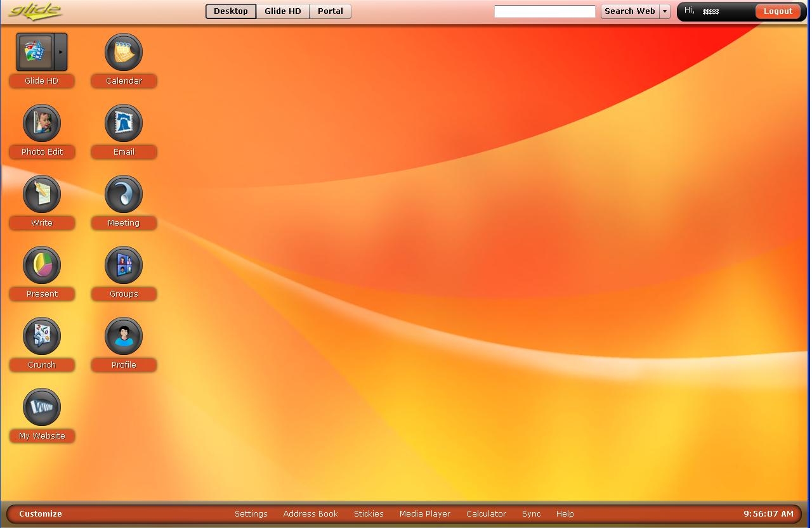
Task: Click the Glide HD label under its icon
Action: click(x=42, y=81)
